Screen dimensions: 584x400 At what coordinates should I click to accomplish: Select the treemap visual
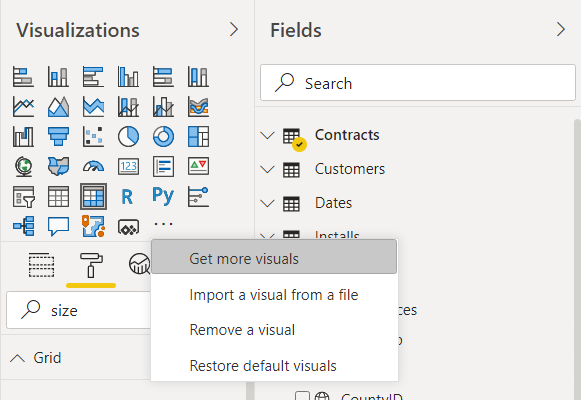click(199, 136)
